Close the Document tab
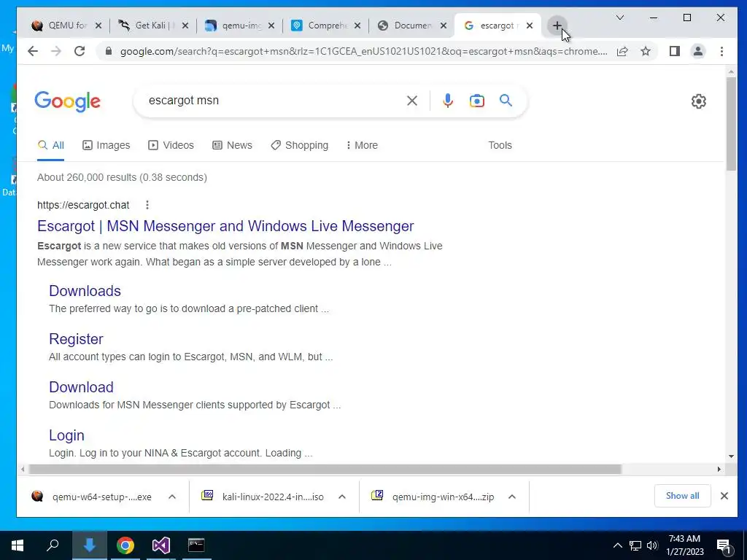The width and height of the screenshot is (747, 560). [444, 26]
